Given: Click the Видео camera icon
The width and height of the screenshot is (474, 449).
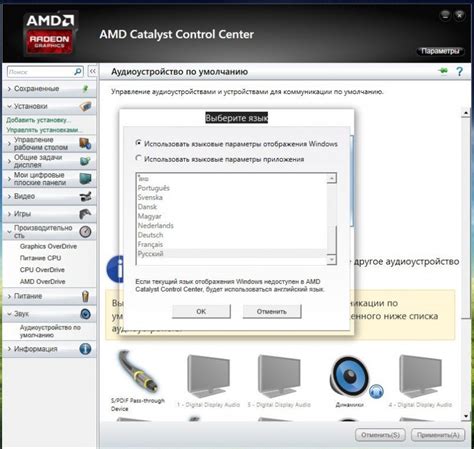Looking at the screenshot, I should point(86,196).
